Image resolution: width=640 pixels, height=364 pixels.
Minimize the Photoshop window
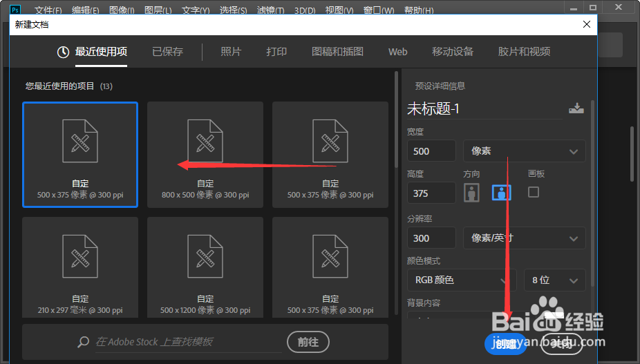tap(574, 8)
